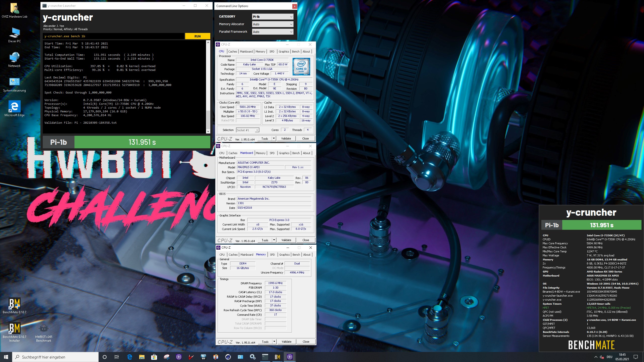Click the Cortana circle in the taskbar

[105, 357]
